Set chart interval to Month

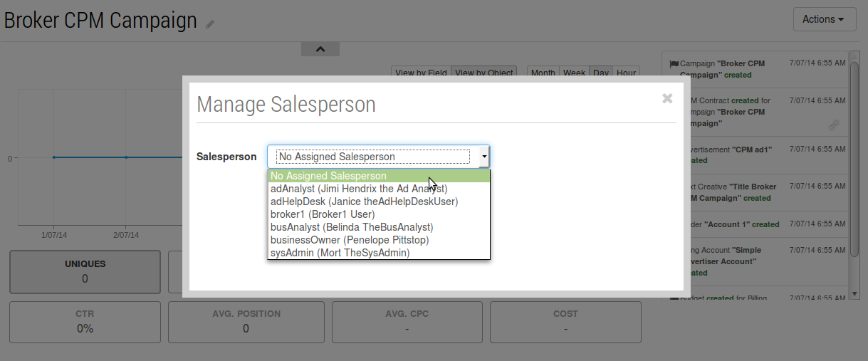pyautogui.click(x=543, y=72)
